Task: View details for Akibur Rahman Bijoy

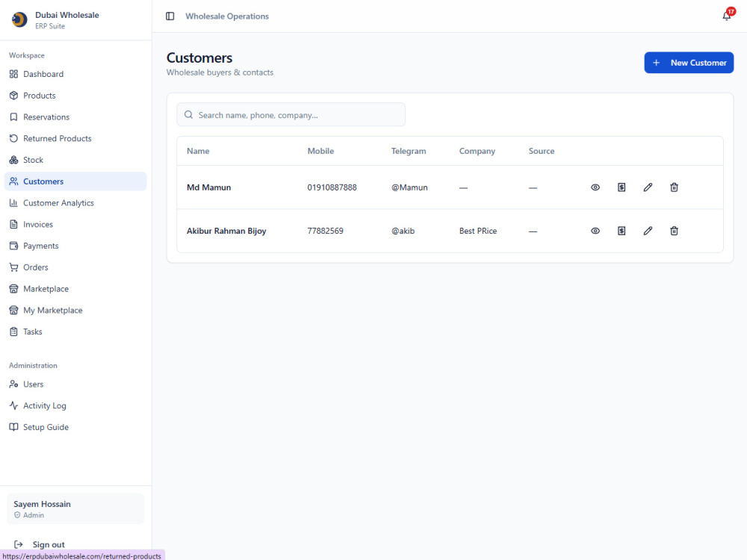Action: 595,231
